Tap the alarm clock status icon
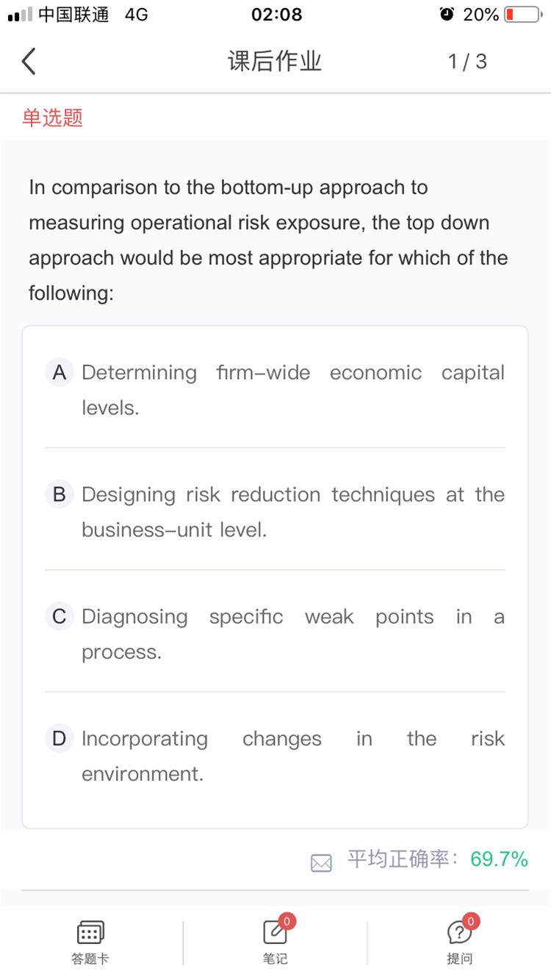This screenshot has height=980, width=551. point(446,15)
